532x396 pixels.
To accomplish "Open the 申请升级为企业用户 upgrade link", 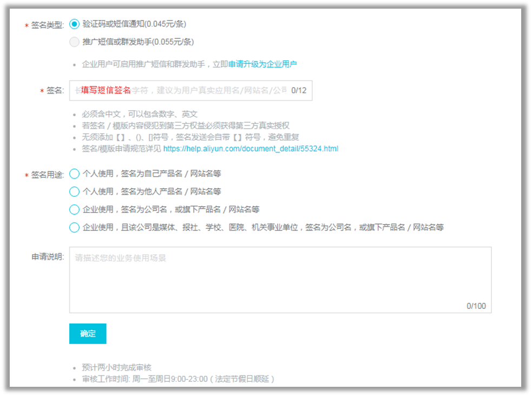I will (x=263, y=64).
